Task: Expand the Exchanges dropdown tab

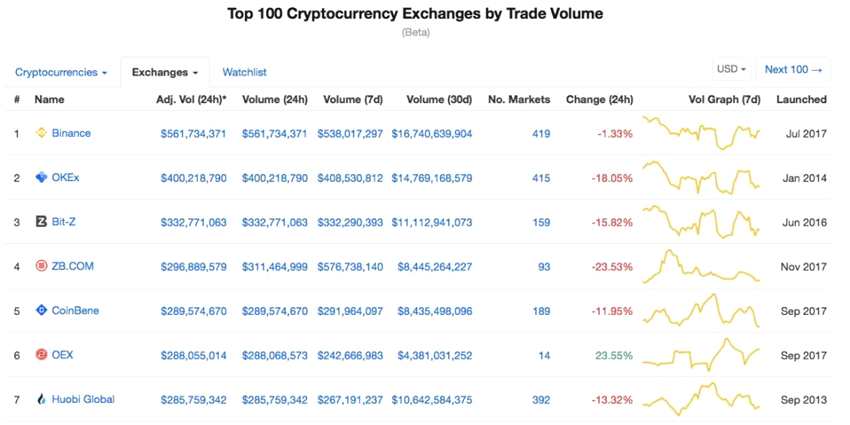Action: [165, 72]
